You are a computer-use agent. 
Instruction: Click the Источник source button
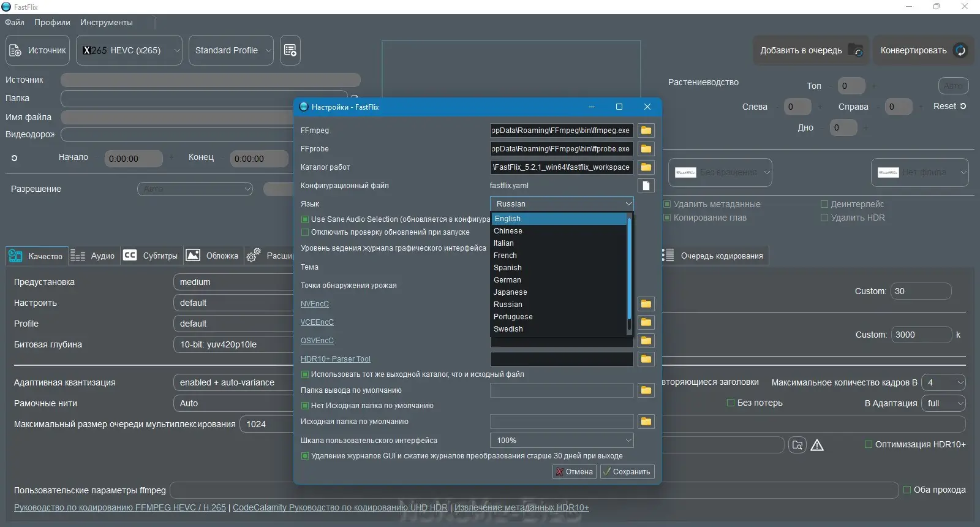38,50
